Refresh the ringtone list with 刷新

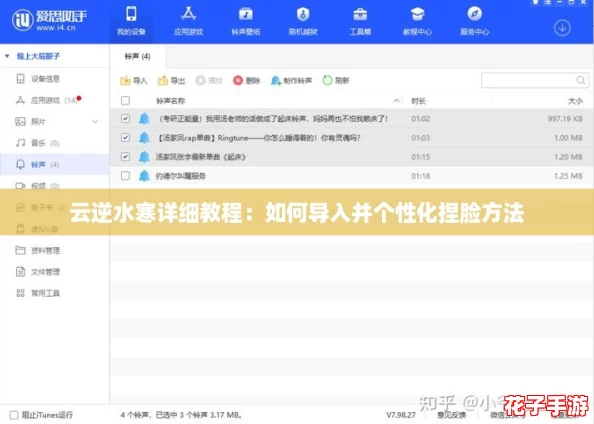(336, 80)
